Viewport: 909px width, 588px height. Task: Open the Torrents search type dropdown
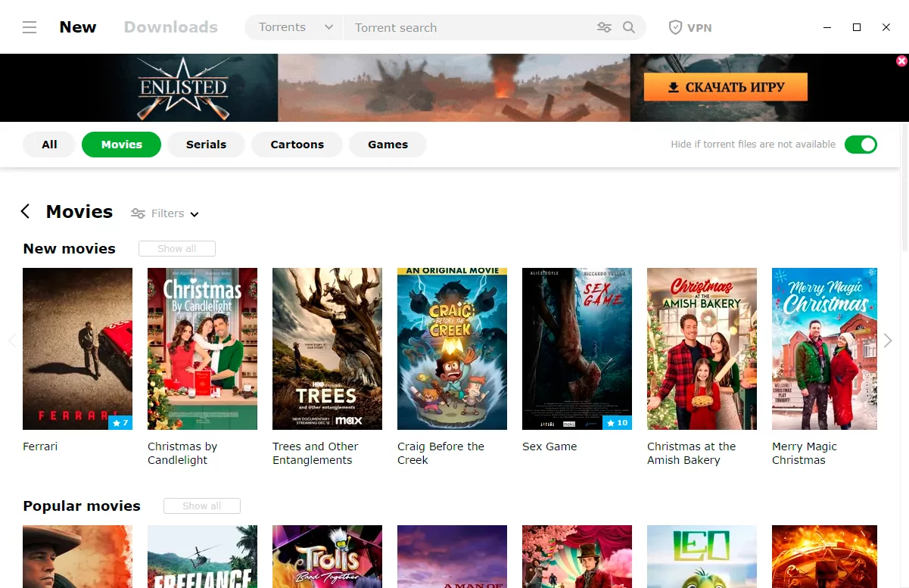pyautogui.click(x=294, y=27)
